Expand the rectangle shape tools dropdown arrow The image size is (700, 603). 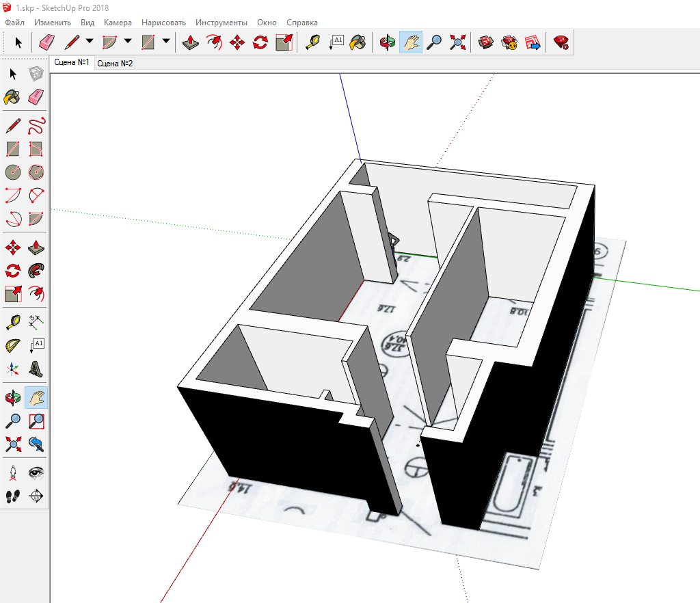pyautogui.click(x=165, y=42)
